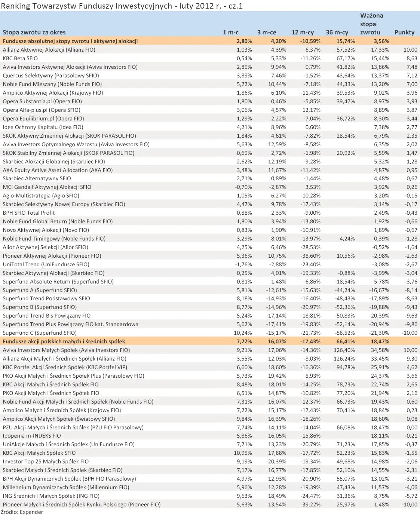Select 'Alior Aktywnej Selekcji (Alior SFIO)'
Image resolution: width=420 pixels, height=518 pixels.
click(46, 247)
